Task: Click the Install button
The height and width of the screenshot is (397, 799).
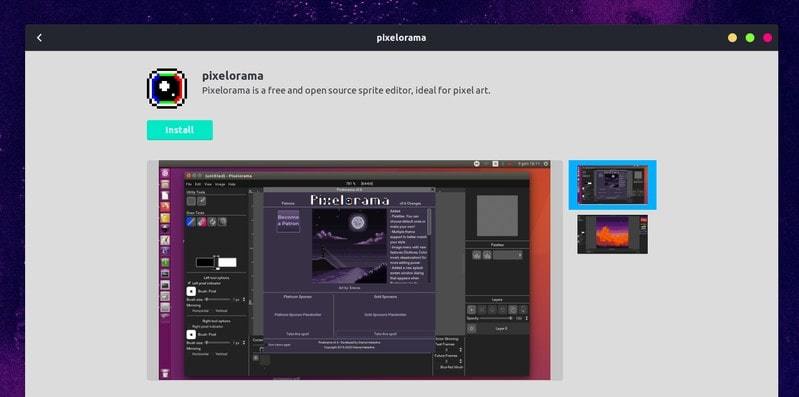Action: (180, 130)
